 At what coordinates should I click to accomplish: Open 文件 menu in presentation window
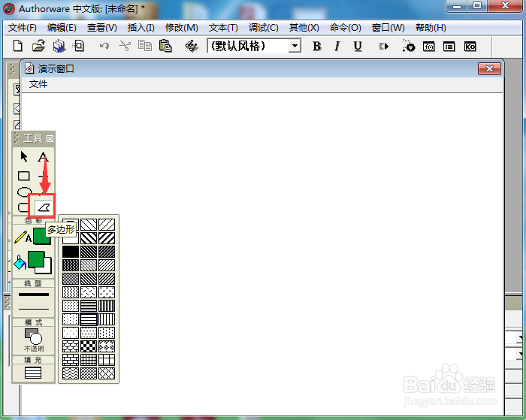pos(38,84)
